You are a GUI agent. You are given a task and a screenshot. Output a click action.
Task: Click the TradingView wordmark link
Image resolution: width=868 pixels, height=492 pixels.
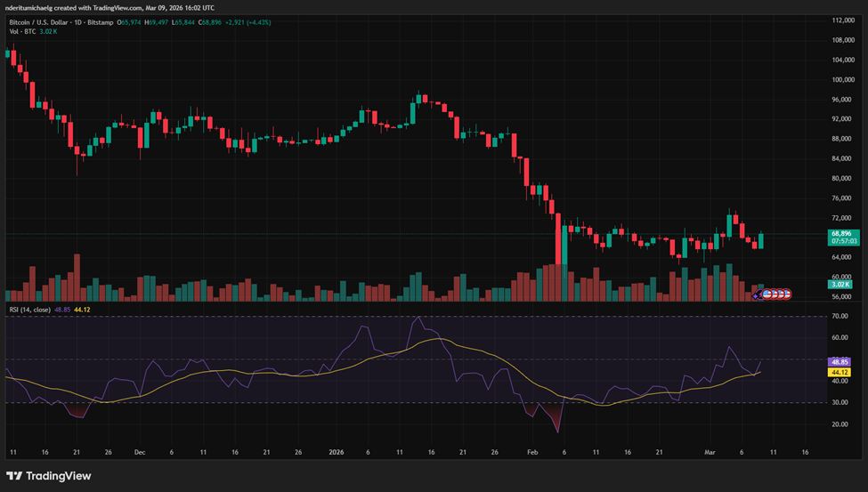point(59,476)
